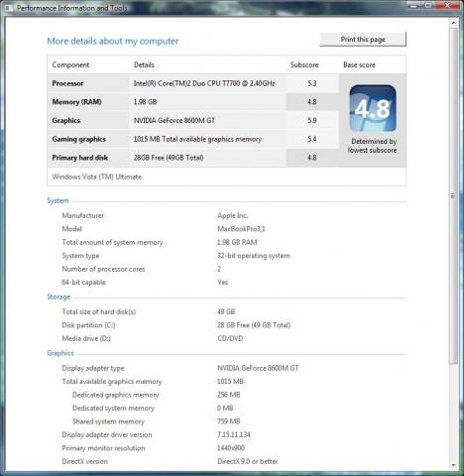Screen dimensions: 464x476
Task: Click the Print this page button
Action: [363, 40]
